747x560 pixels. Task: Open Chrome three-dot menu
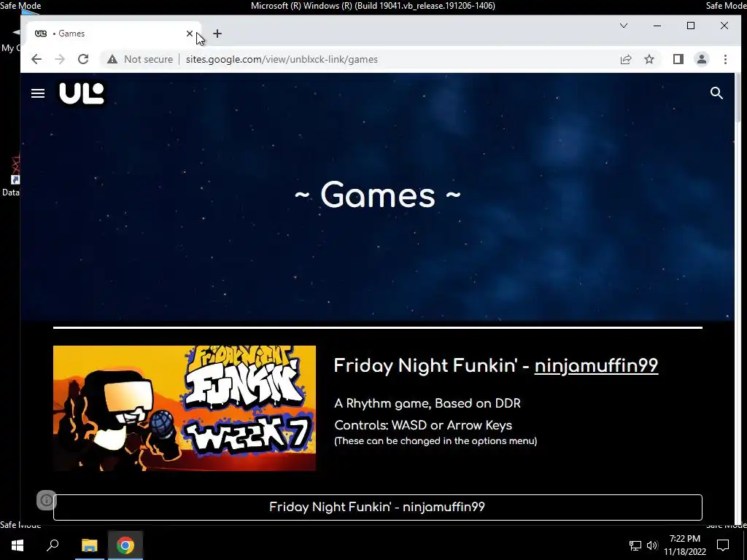pos(725,59)
